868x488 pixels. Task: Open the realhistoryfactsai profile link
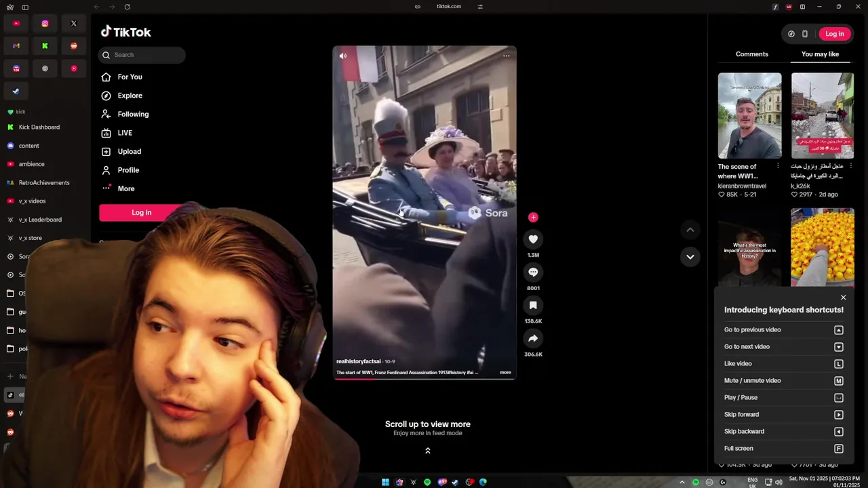[359, 361]
